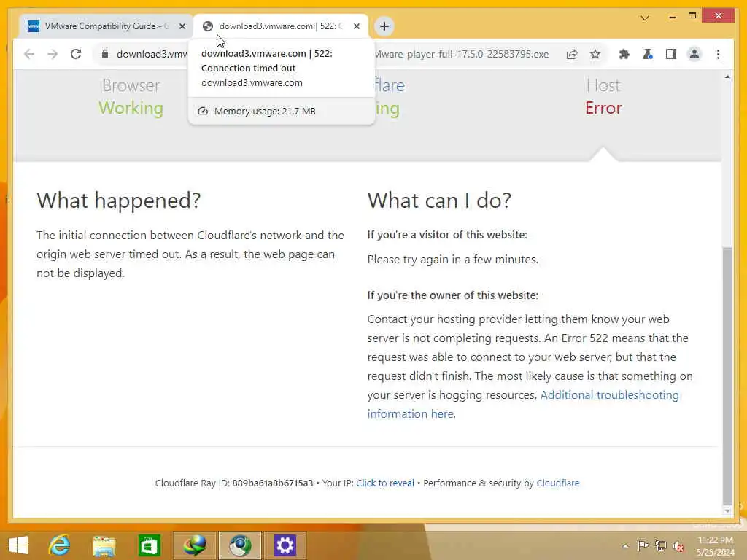Open the Cloudflare footer link

point(558,483)
